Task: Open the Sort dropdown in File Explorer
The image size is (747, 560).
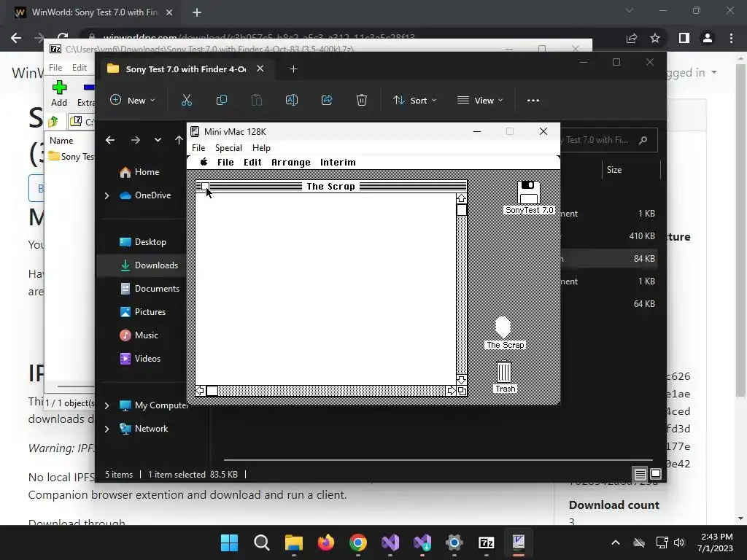Action: (x=414, y=100)
